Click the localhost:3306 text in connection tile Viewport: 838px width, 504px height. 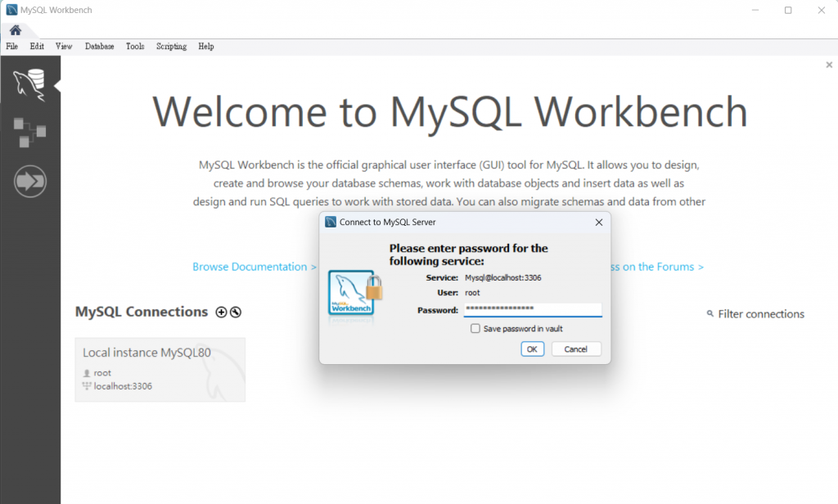tap(123, 386)
